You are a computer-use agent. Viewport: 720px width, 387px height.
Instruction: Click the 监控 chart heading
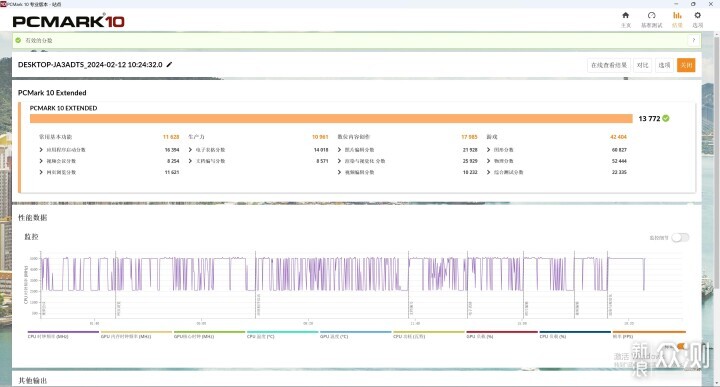coord(31,236)
